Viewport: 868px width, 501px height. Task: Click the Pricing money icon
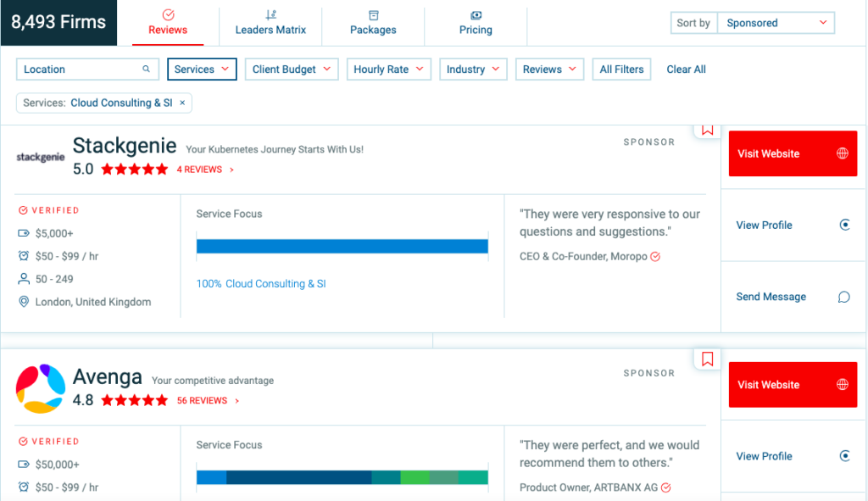point(476,15)
